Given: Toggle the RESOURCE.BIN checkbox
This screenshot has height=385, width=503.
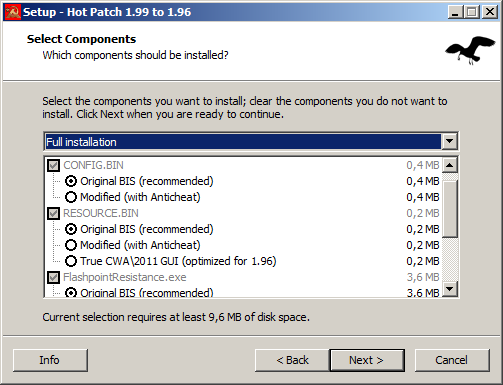Looking at the screenshot, I should 53,213.
